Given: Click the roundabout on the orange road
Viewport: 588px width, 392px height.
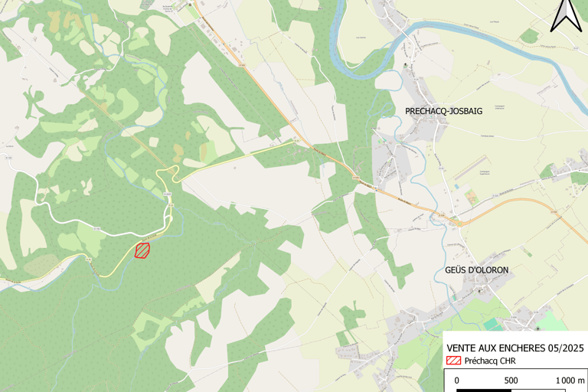Looking at the screenshot, I should [x=459, y=224].
